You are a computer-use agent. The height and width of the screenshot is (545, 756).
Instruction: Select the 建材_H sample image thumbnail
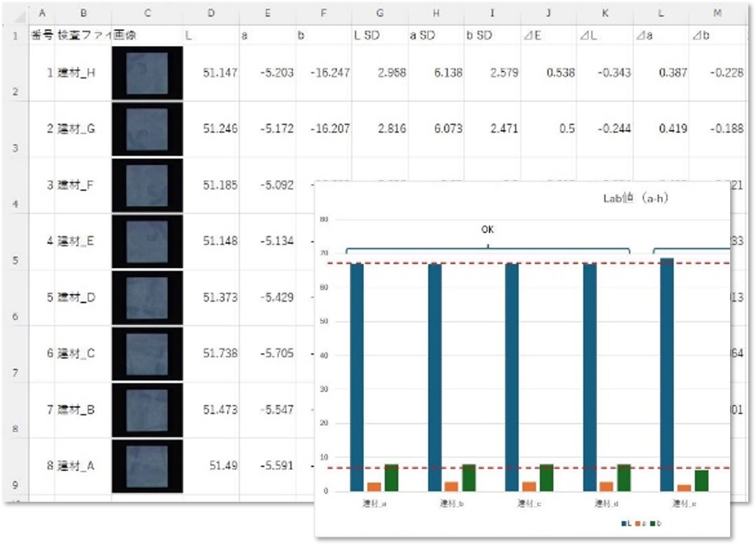pos(147,73)
